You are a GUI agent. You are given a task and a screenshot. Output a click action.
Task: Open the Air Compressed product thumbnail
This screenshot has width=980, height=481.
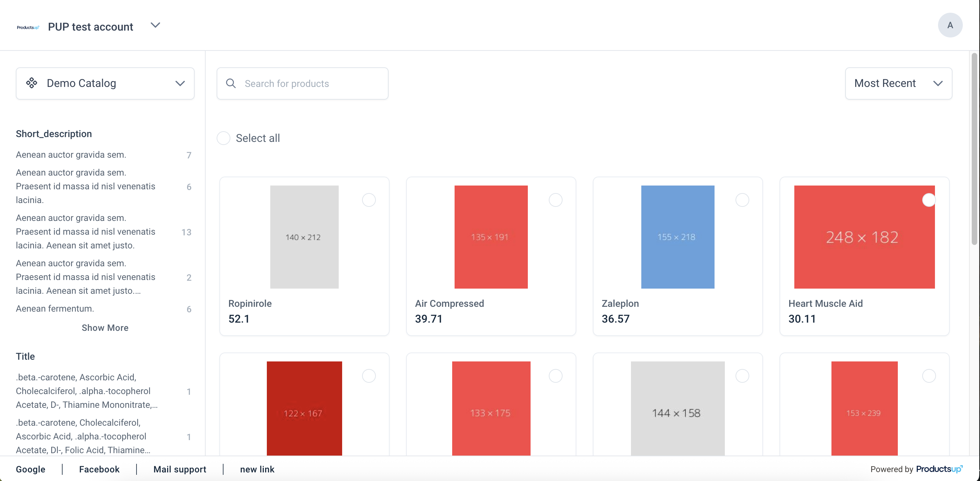[x=491, y=237]
